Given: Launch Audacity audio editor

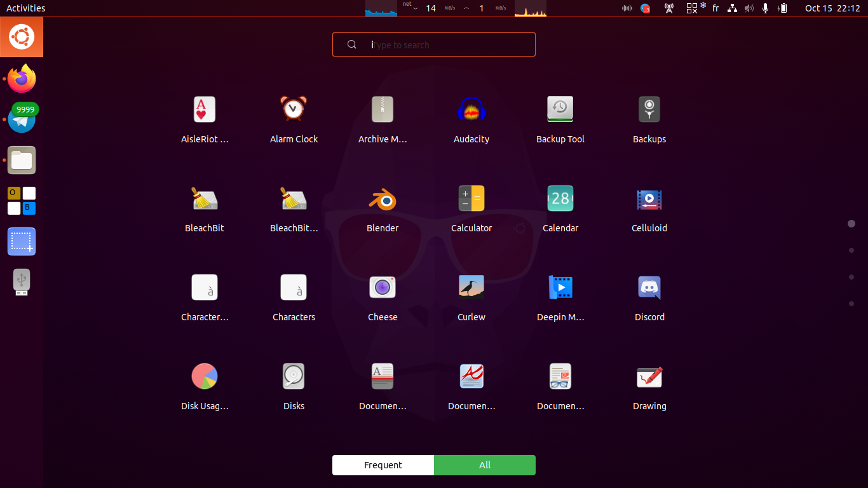Looking at the screenshot, I should [471, 119].
